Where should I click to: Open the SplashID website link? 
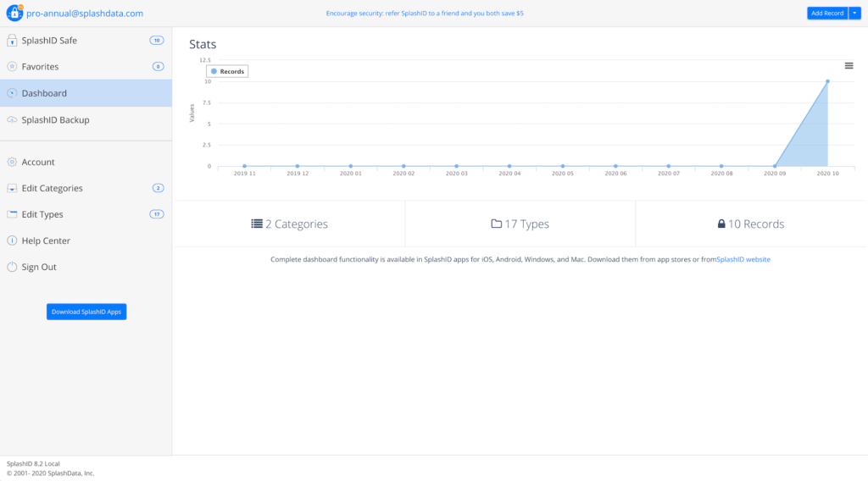click(x=743, y=259)
